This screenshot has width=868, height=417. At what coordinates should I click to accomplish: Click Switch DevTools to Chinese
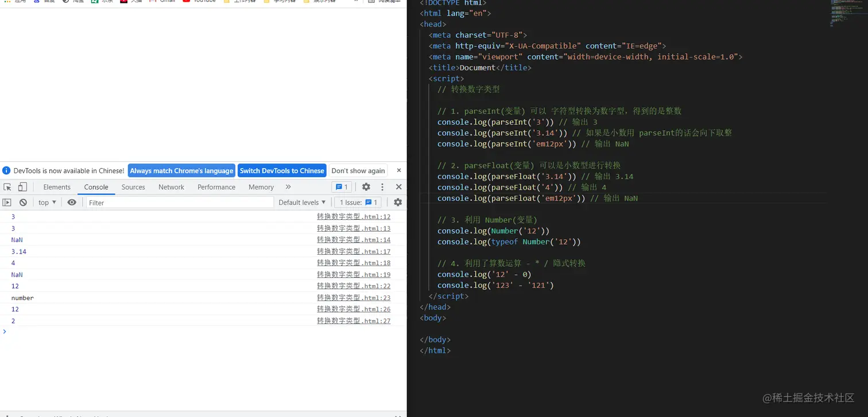point(282,170)
